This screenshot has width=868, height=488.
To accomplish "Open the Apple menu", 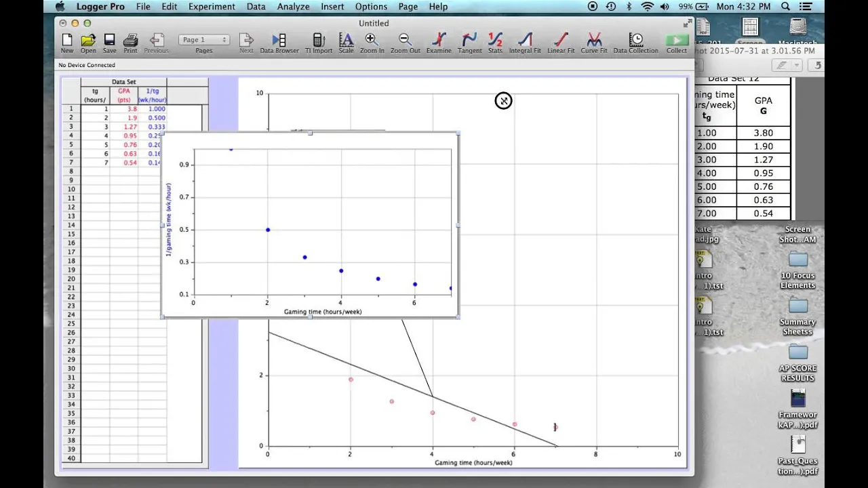I will 60,7.
